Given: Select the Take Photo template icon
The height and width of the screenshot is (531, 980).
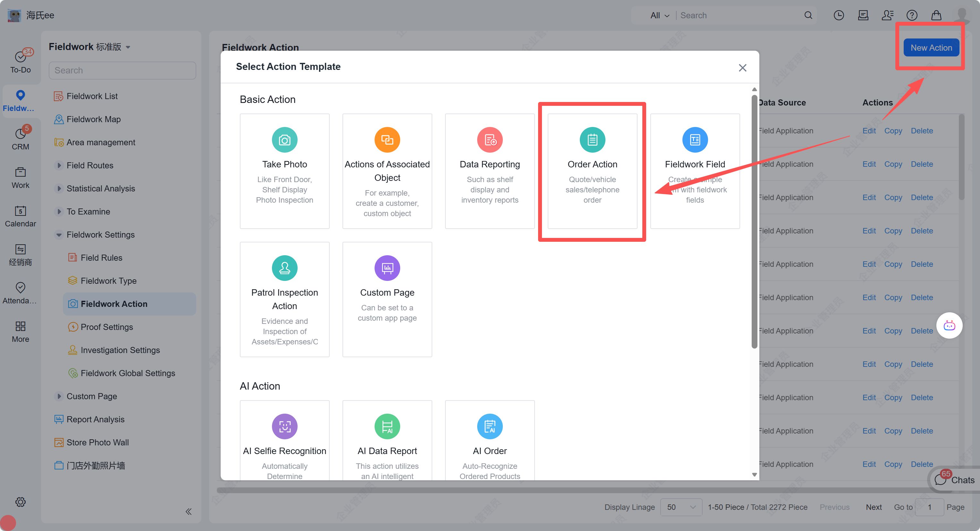Looking at the screenshot, I should coord(284,139).
